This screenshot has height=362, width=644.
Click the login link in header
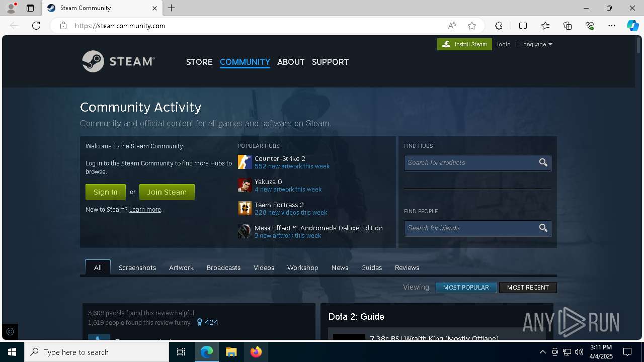click(504, 44)
